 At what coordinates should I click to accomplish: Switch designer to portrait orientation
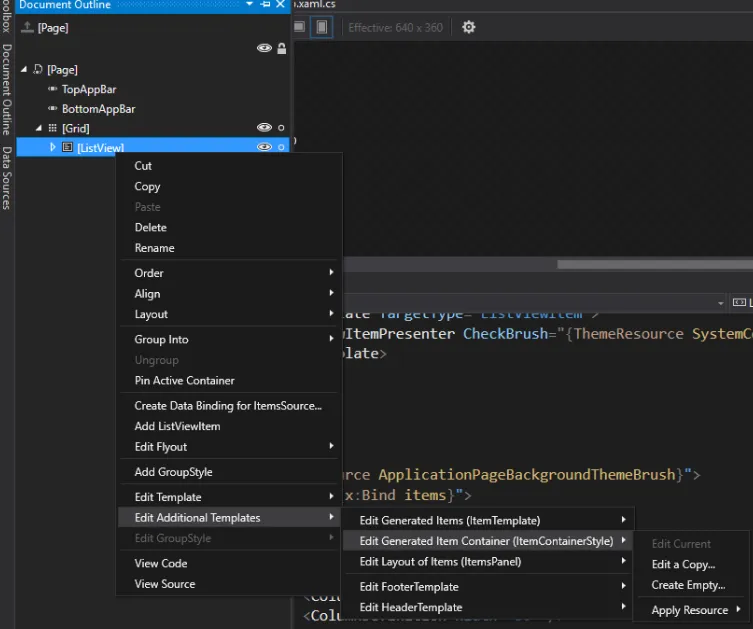pyautogui.click(x=321, y=27)
